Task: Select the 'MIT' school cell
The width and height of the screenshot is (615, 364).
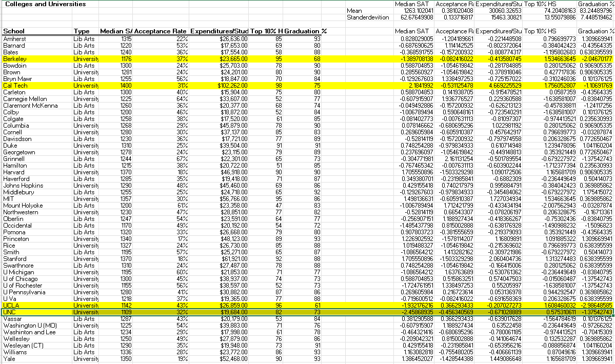Action: point(9,198)
